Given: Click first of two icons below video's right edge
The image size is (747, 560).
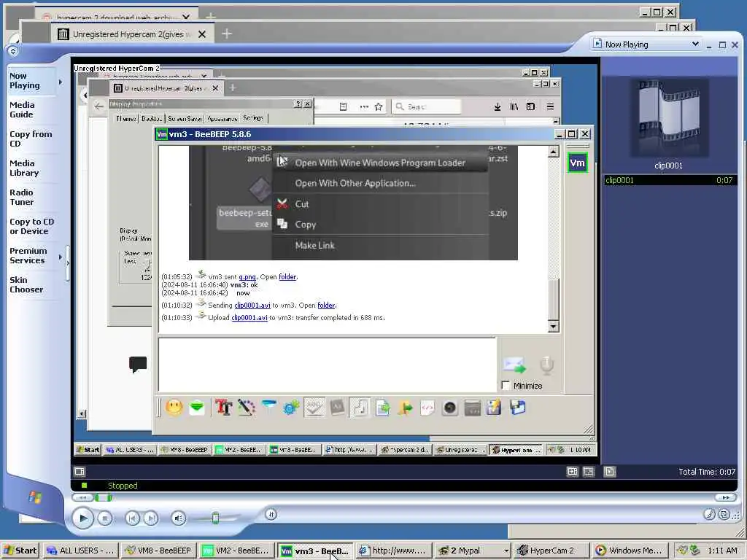Looking at the screenshot, I should click(572, 472).
